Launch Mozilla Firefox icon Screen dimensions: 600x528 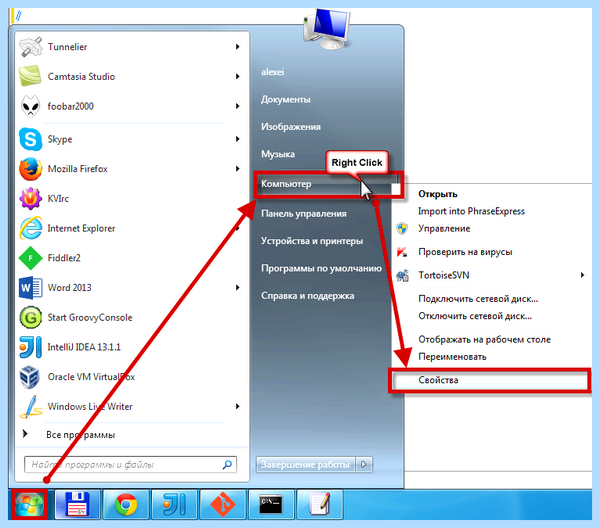[x=30, y=169]
